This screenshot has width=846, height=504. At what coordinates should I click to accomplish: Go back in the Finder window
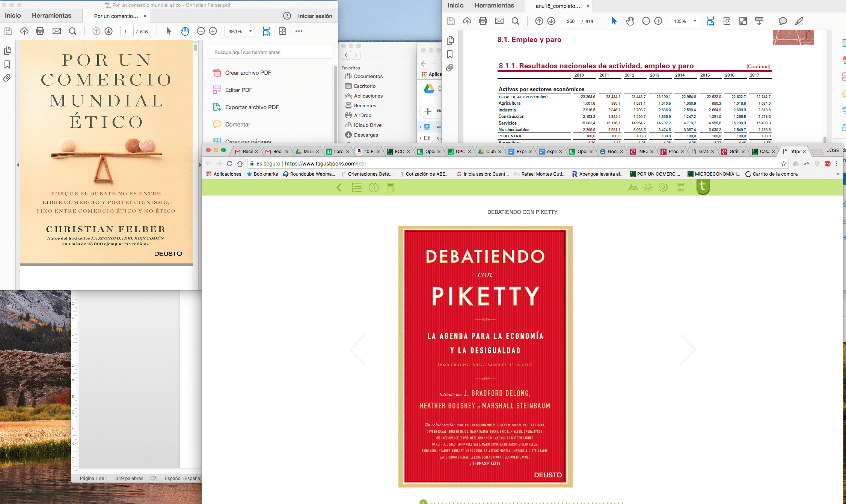(x=346, y=56)
